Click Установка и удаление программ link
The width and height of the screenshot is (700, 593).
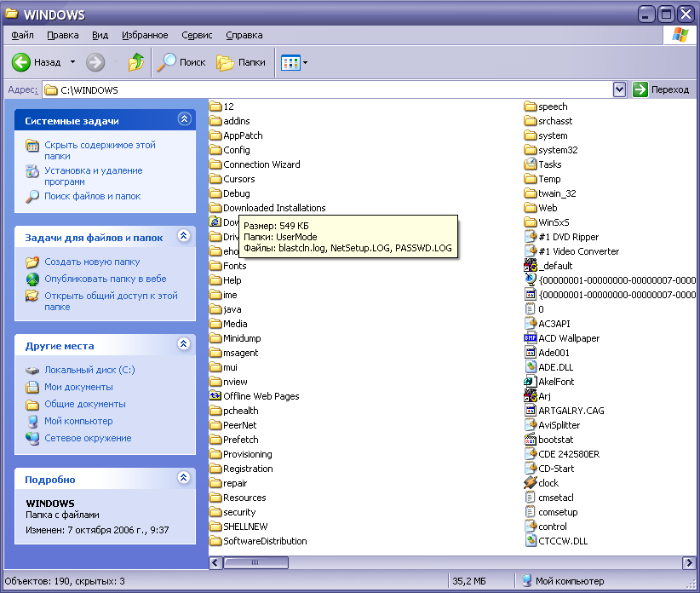tap(94, 176)
